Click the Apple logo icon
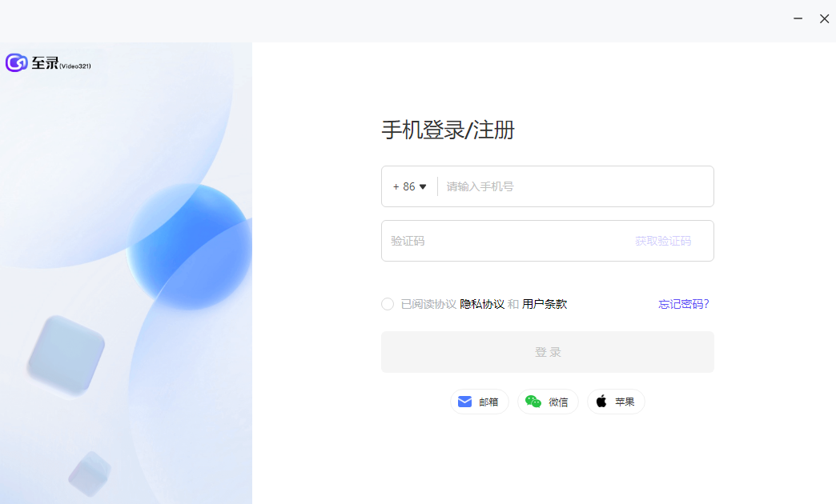This screenshot has height=504, width=836. tap(601, 402)
